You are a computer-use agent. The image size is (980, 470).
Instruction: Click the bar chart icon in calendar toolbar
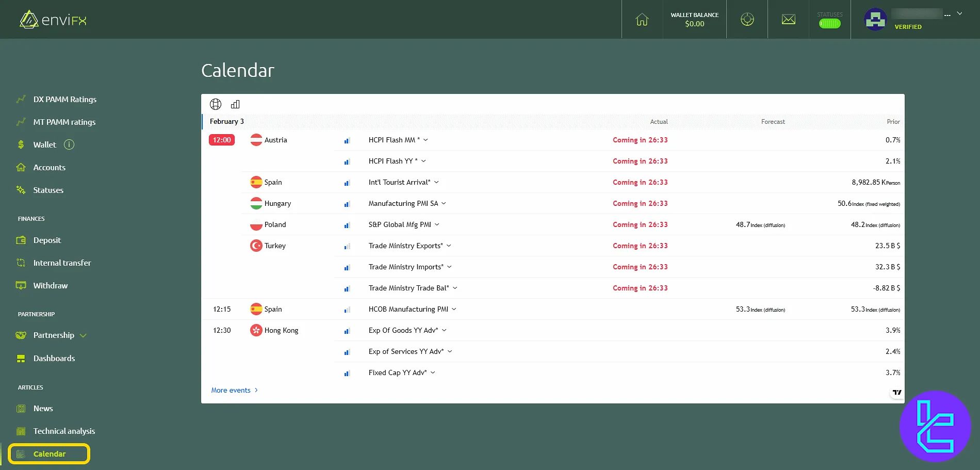pyautogui.click(x=235, y=104)
